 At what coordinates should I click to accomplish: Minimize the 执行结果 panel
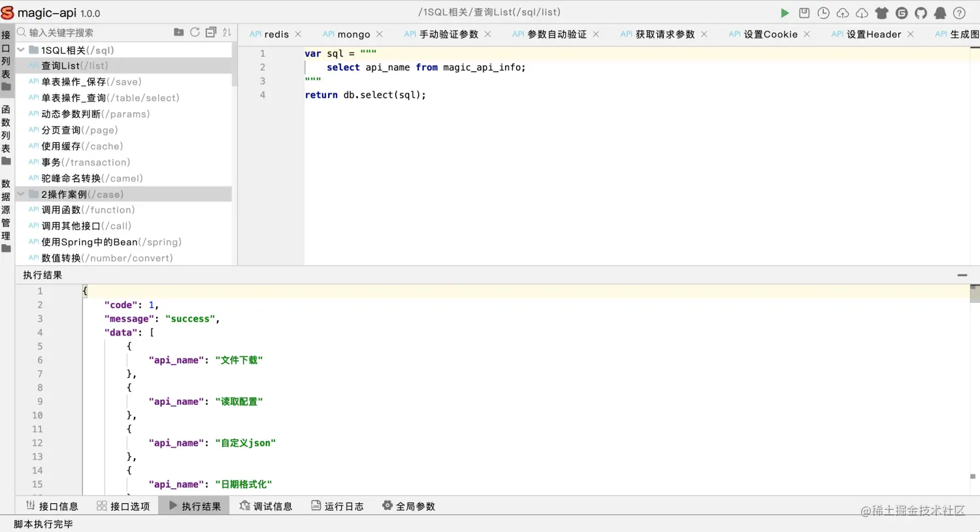pyautogui.click(x=962, y=275)
